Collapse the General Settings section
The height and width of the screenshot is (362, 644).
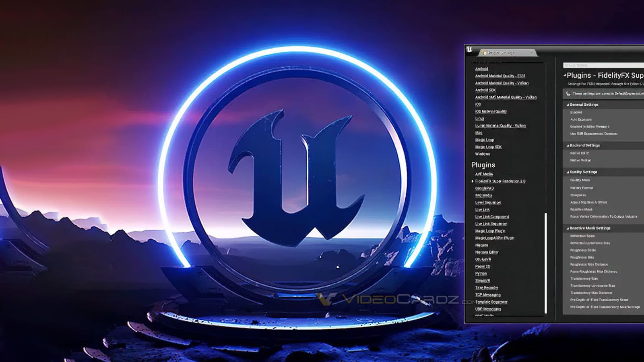coord(568,105)
